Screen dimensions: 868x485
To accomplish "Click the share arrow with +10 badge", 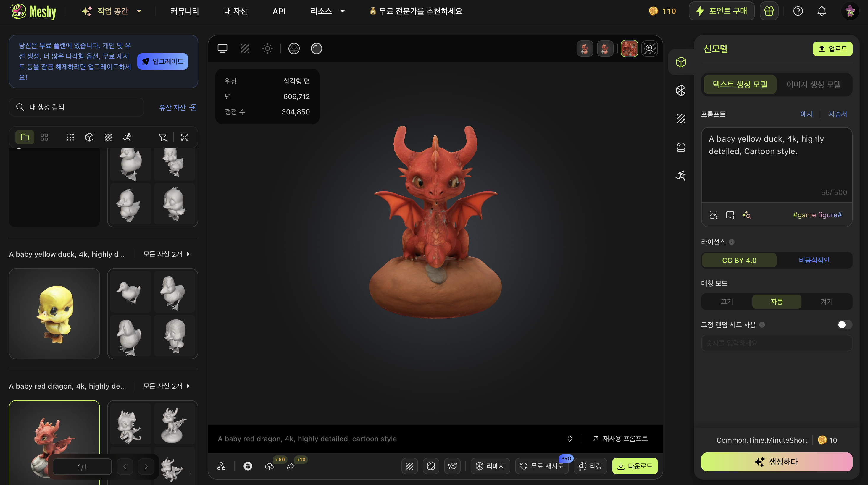I will pos(291,466).
